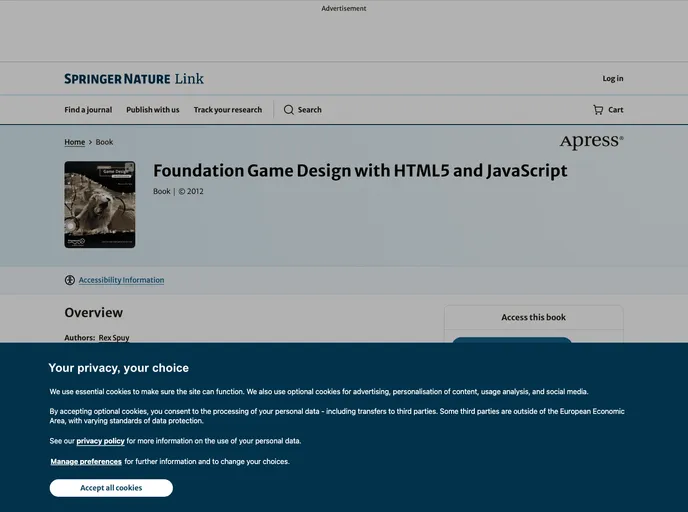Click the Foundation Game Design book title
Screen dimensions: 688x512
click(x=360, y=171)
